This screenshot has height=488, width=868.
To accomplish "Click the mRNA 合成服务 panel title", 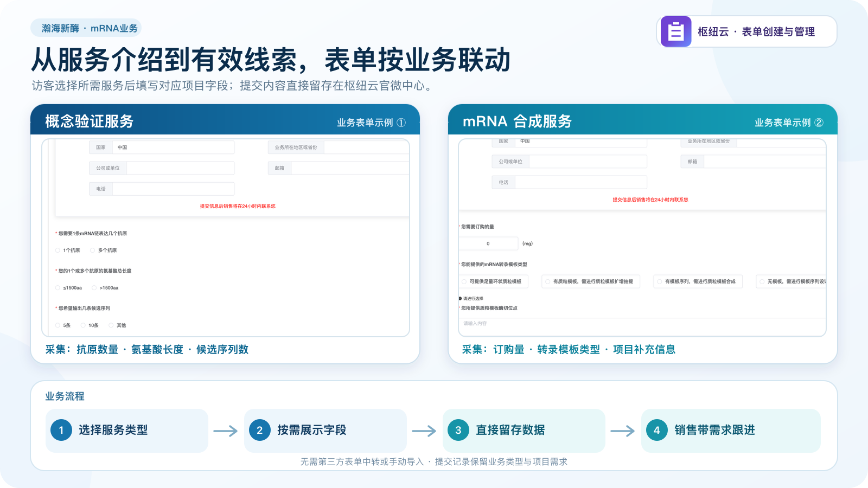I will 517,121.
